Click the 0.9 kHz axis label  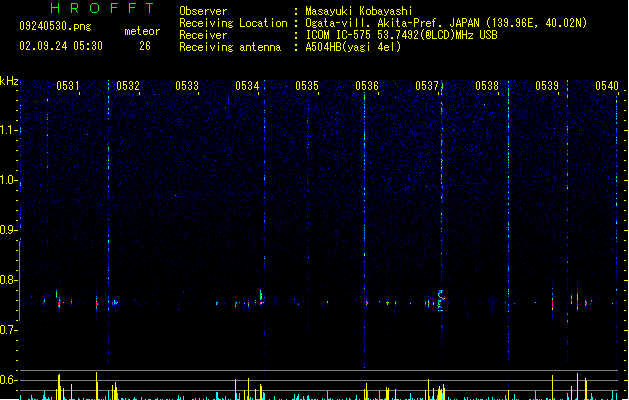point(8,230)
